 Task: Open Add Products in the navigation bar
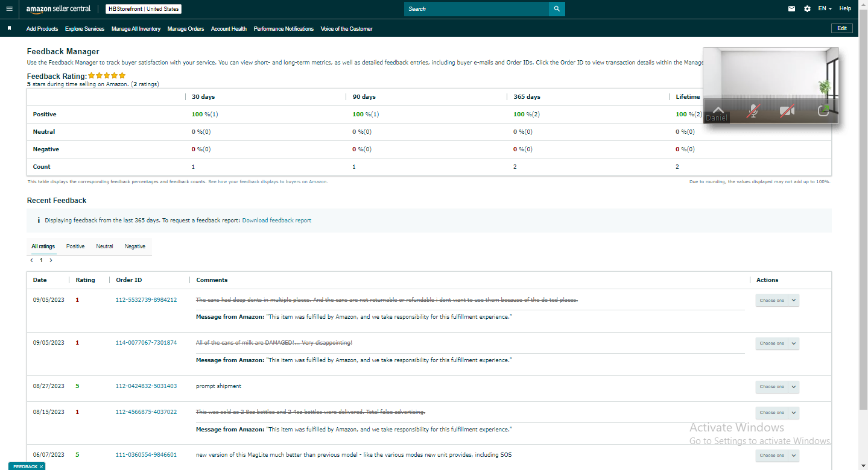click(42, 29)
